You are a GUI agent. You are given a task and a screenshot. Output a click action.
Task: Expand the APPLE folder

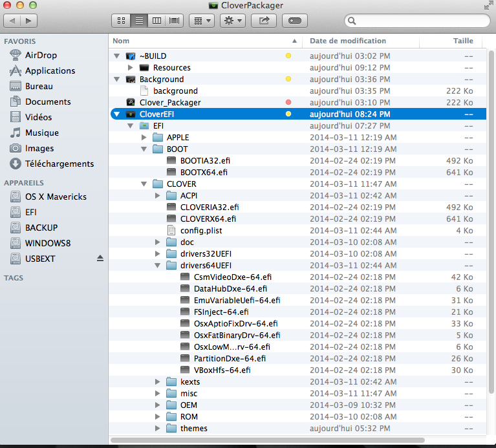[x=144, y=138]
